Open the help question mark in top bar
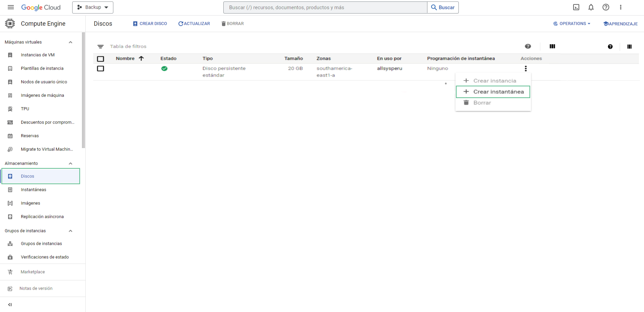This screenshot has height=312, width=644. (606, 7)
